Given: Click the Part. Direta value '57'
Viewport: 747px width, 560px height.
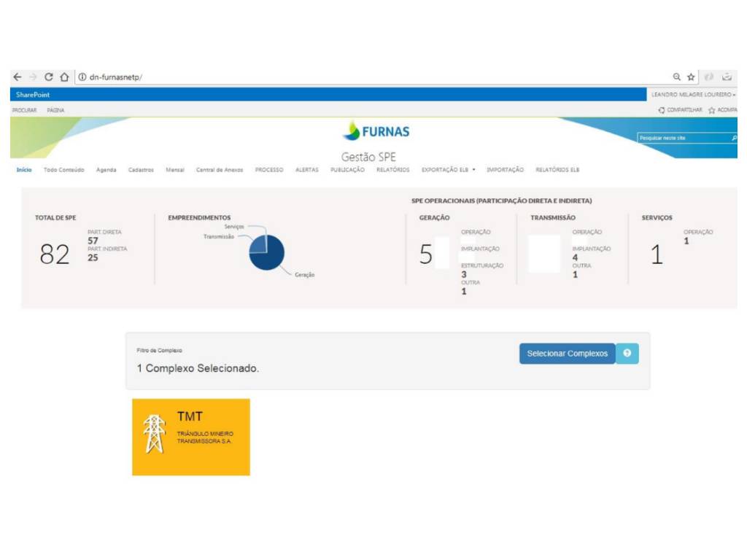Looking at the screenshot, I should click(93, 241).
